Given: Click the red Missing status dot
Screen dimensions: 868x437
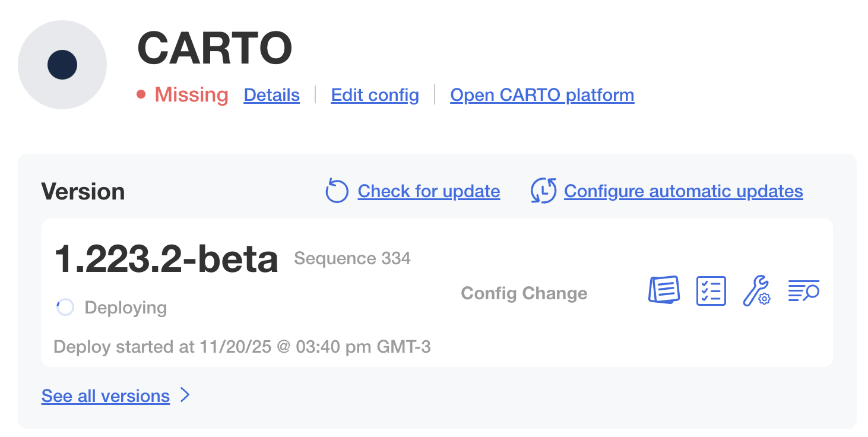Looking at the screenshot, I should click(141, 94).
